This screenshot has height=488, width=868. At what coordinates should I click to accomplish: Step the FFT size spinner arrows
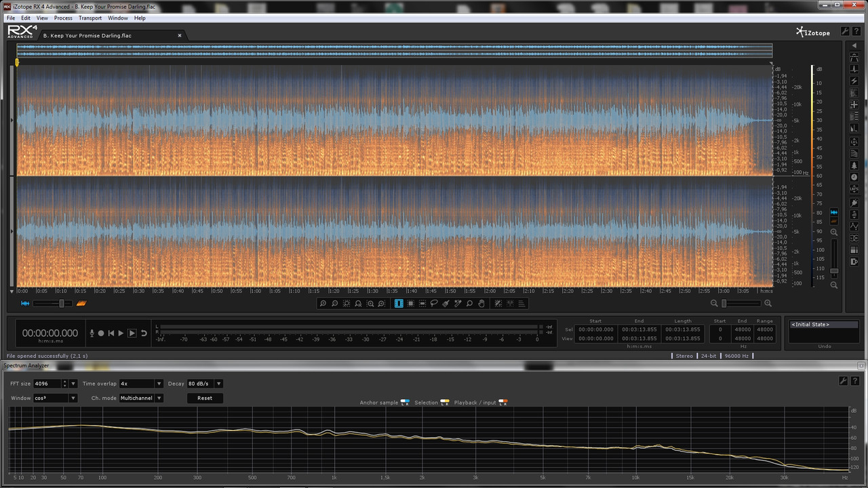[65, 384]
